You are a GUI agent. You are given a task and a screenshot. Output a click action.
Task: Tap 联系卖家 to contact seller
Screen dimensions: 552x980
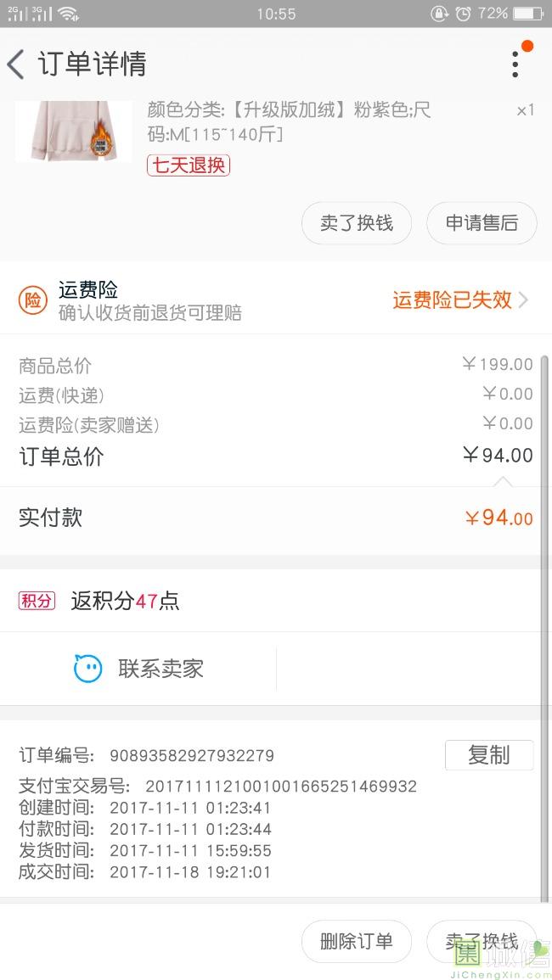click(x=161, y=669)
